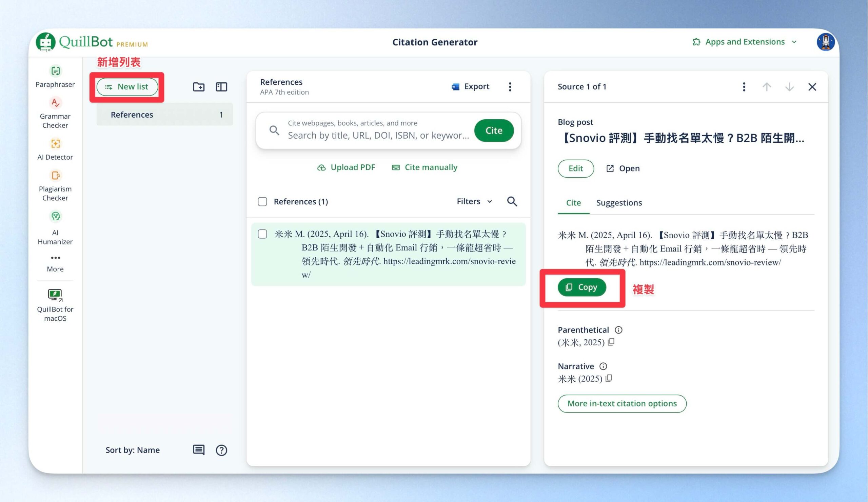Expand the Apps and Extensions menu
The width and height of the screenshot is (868, 502).
pos(745,42)
